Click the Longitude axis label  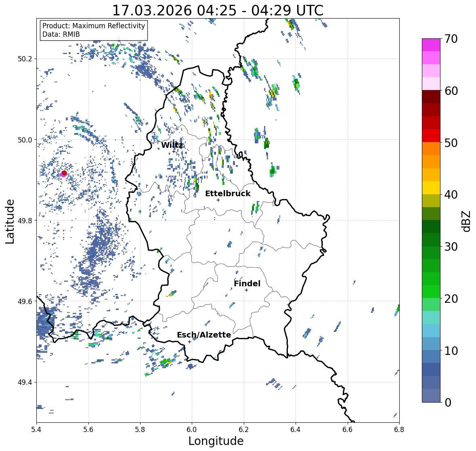(x=216, y=441)
